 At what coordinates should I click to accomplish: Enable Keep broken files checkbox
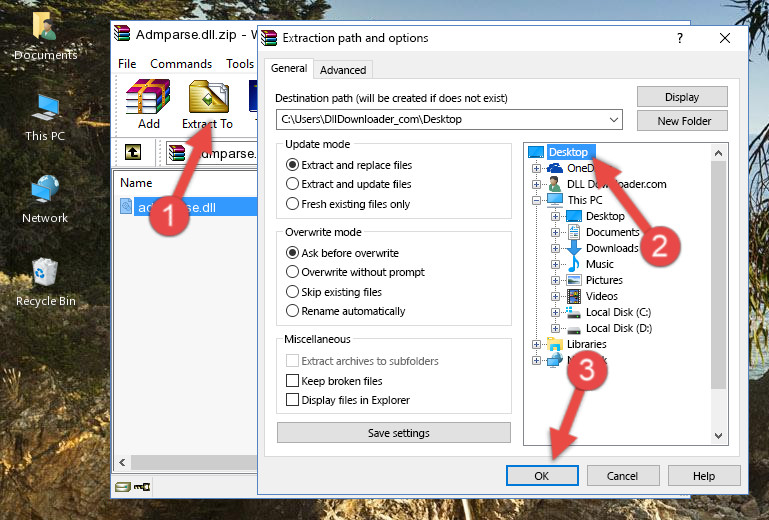click(x=292, y=380)
